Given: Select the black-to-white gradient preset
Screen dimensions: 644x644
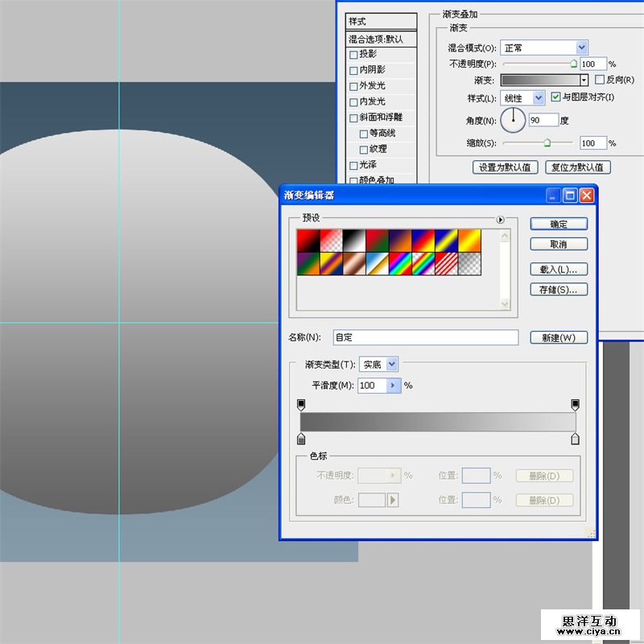Looking at the screenshot, I should click(x=354, y=239).
